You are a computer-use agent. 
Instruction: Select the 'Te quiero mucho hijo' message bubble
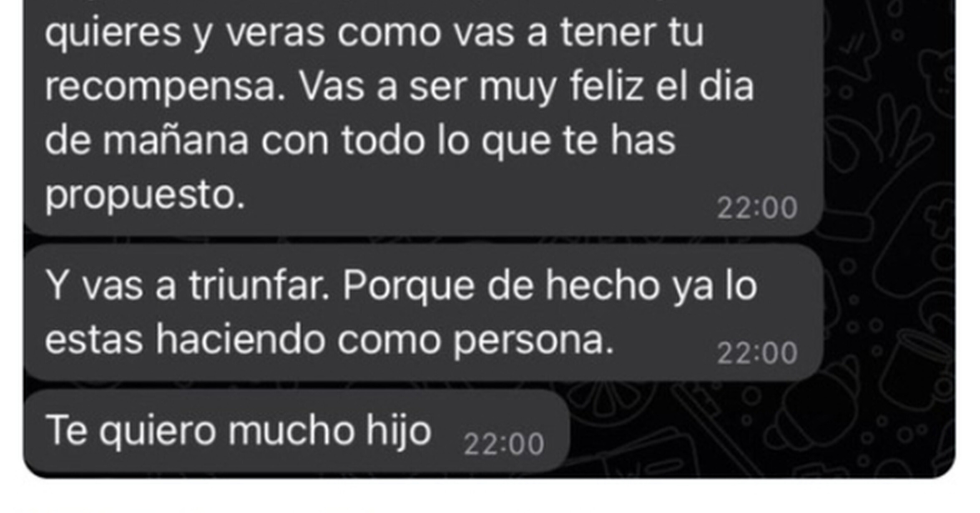[x=297, y=432]
